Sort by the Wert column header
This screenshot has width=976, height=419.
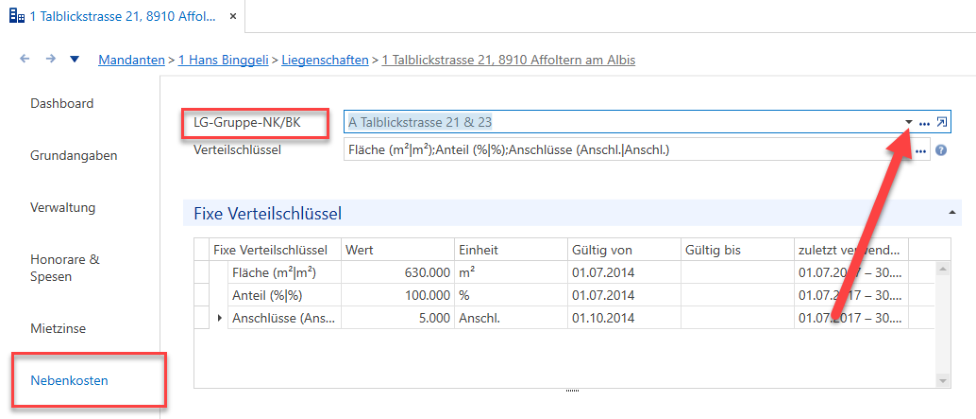(x=398, y=250)
